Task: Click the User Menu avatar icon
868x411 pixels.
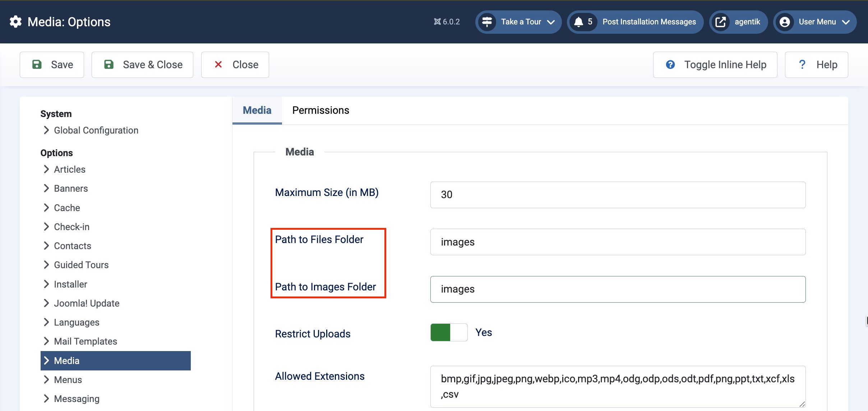Action: click(x=785, y=22)
